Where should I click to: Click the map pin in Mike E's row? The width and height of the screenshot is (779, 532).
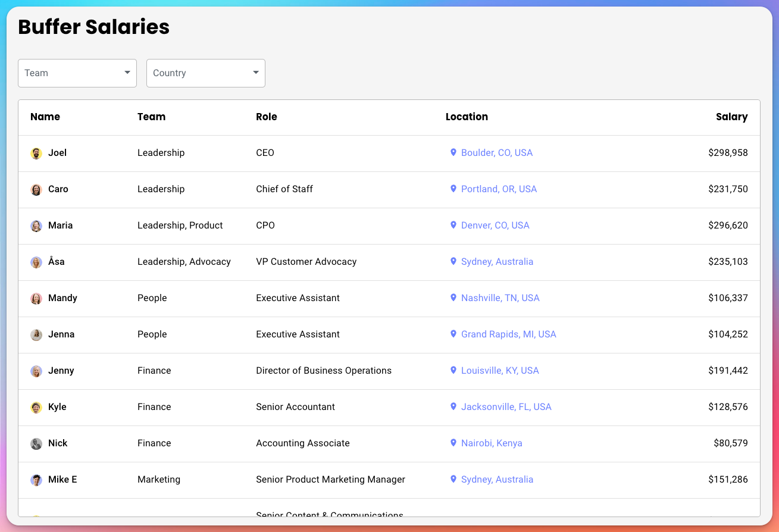[453, 480]
